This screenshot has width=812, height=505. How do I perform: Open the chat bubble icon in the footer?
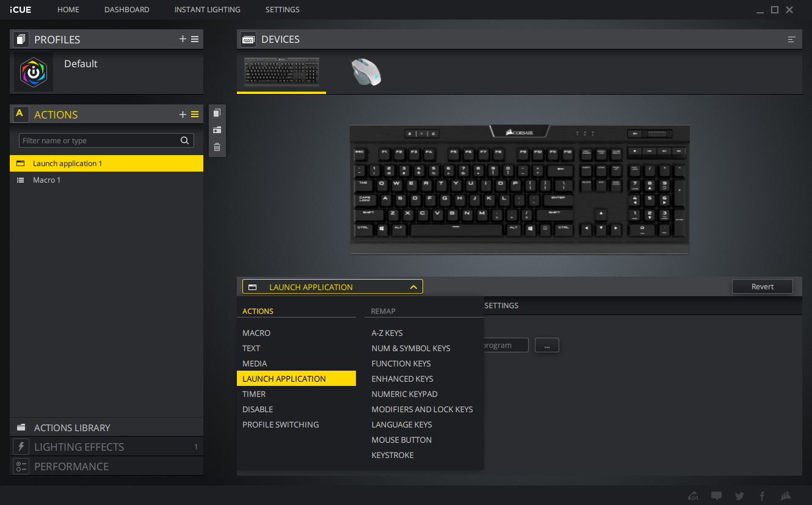point(716,496)
